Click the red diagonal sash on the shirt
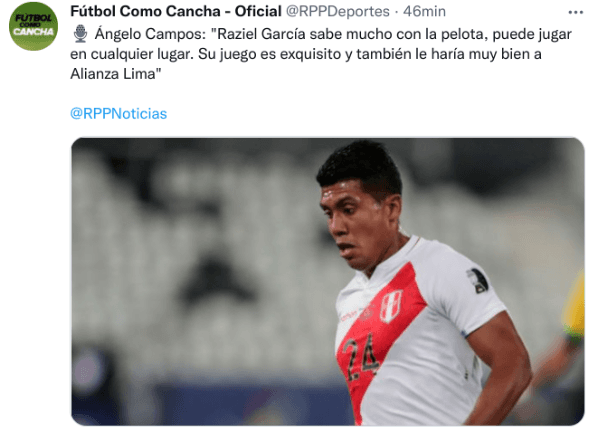Viewport: 598px width, 432px height. coord(376,336)
